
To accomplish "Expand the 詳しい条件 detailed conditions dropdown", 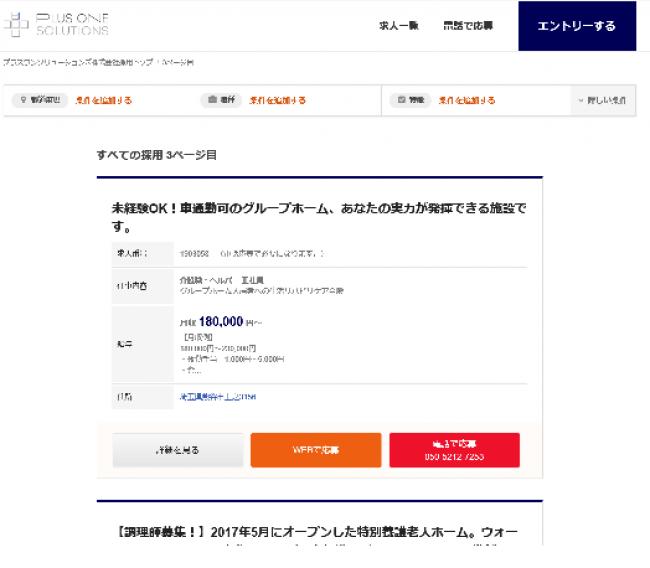I will pos(603,100).
